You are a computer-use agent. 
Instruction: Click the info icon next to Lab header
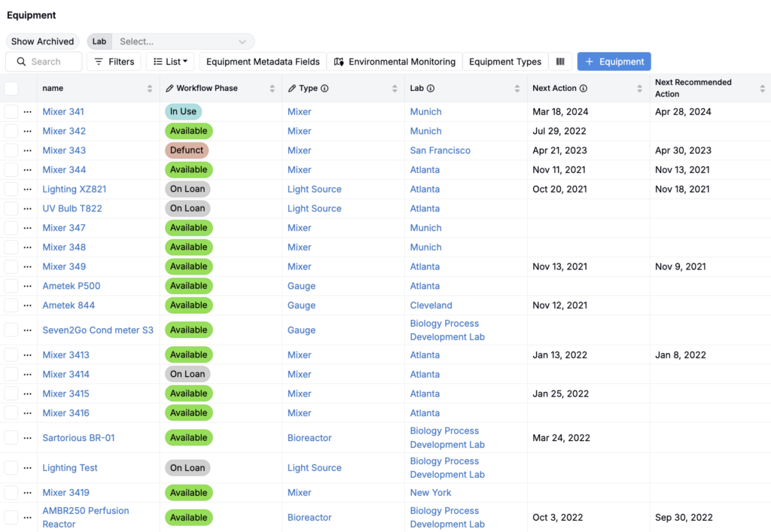[431, 89]
